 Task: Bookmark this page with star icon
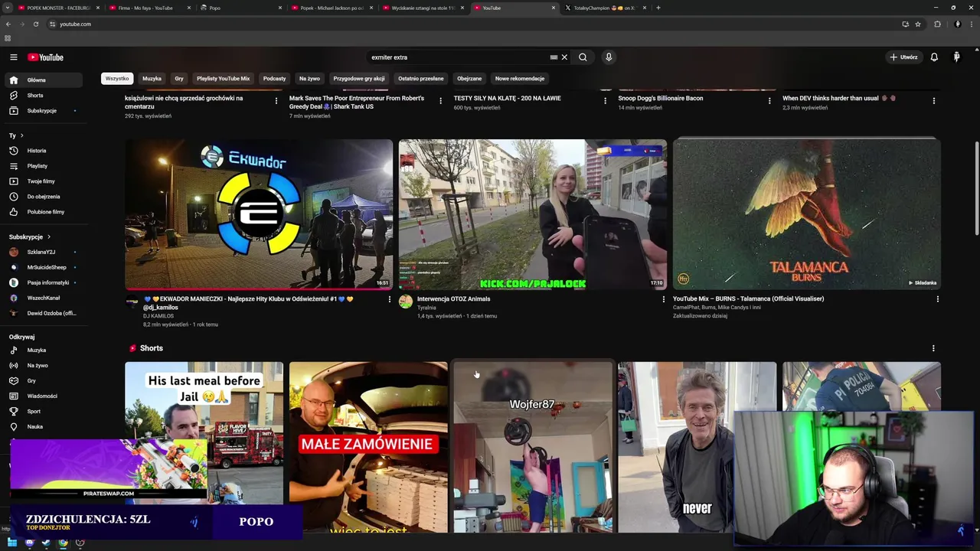(918, 24)
